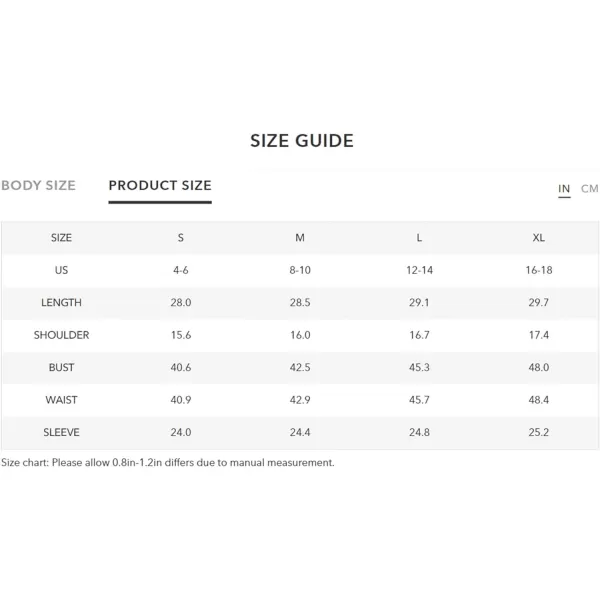Toggle units to CM
Screen dimensions: 600x600
point(589,189)
